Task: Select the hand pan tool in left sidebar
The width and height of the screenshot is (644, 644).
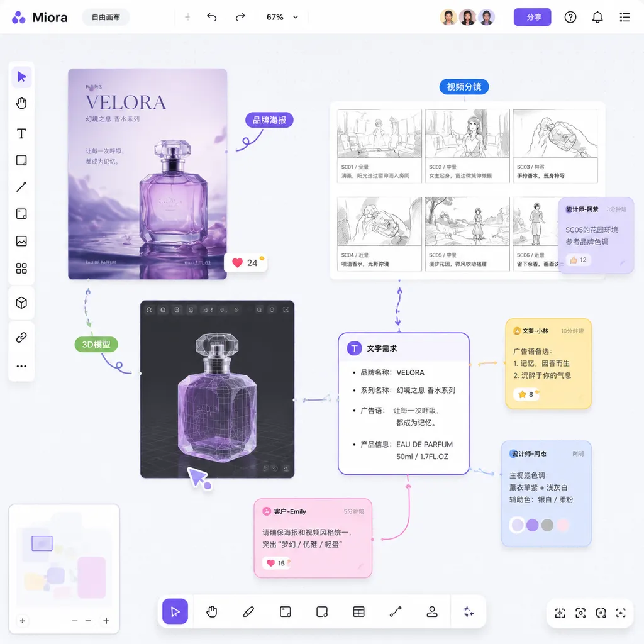Action: click(21, 103)
